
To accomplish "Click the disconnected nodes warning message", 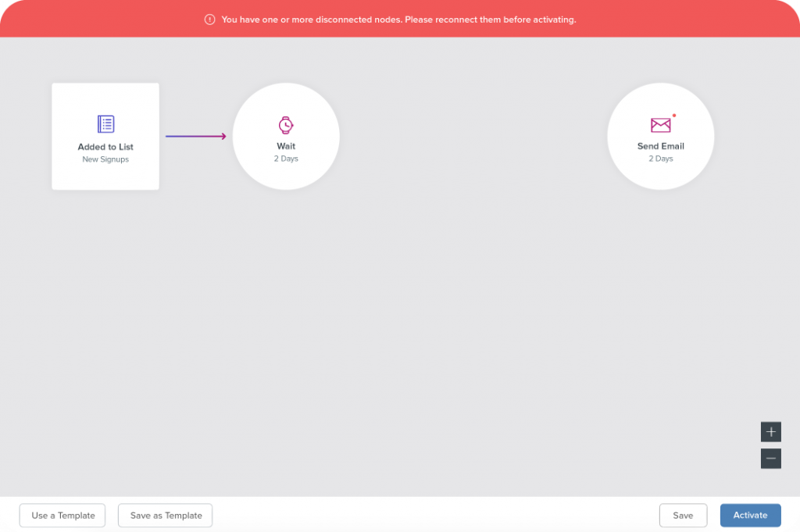I will (399, 20).
